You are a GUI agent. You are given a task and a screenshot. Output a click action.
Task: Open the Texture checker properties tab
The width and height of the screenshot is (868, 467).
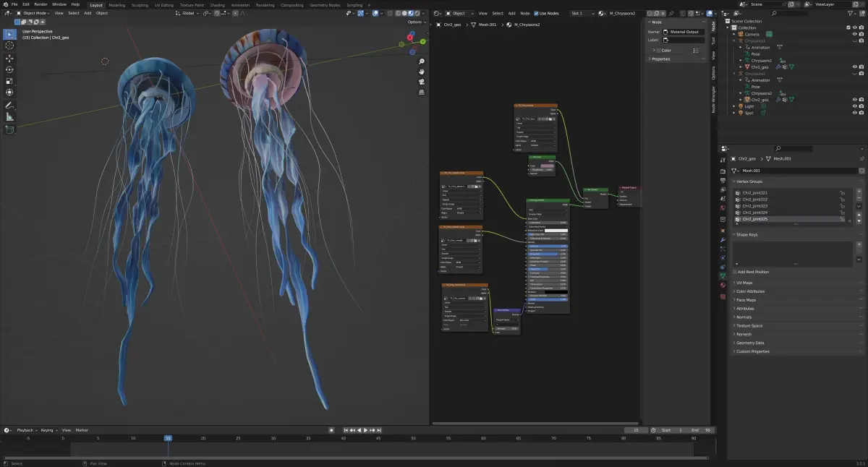[723, 296]
